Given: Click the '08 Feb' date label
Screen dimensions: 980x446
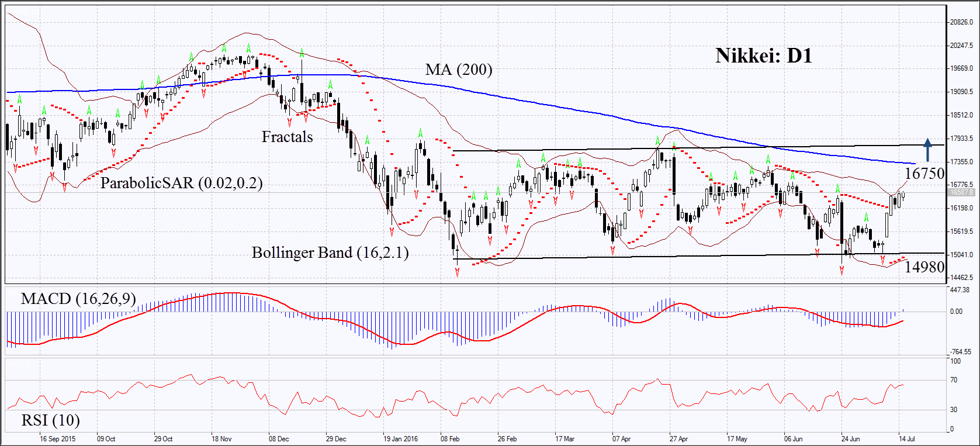Looking at the screenshot, I should 450,439.
